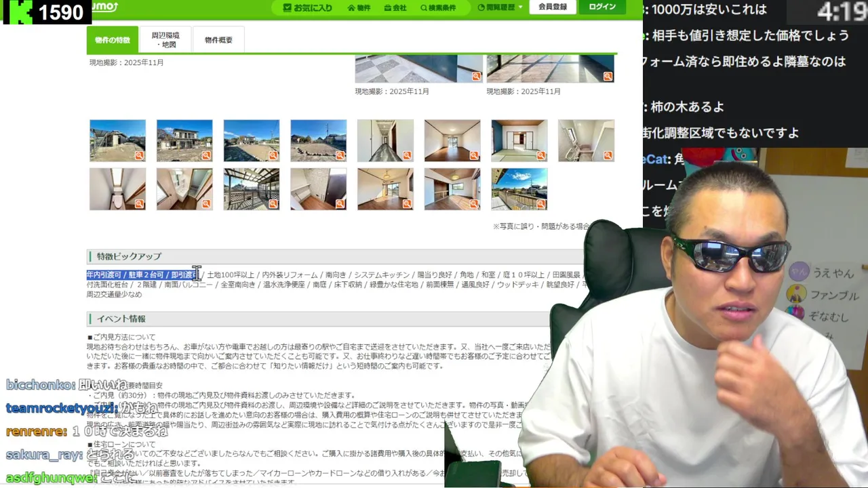
Task: Magnify the toilet thumbnail
Action: (x=139, y=204)
